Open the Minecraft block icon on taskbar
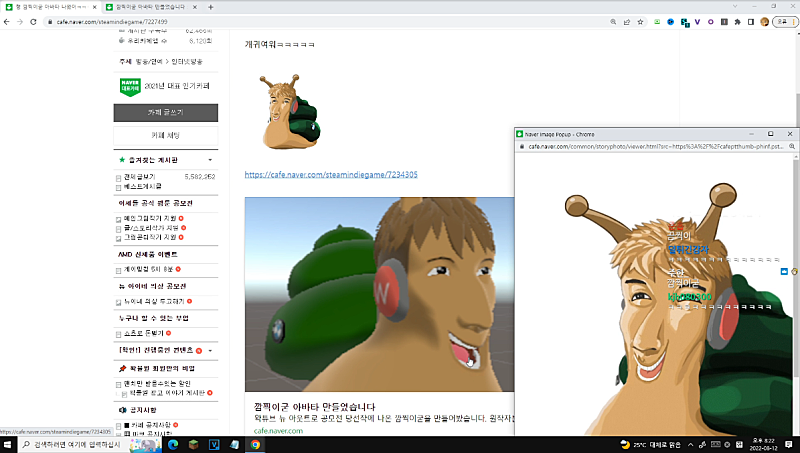The height and width of the screenshot is (453, 800). 193,445
